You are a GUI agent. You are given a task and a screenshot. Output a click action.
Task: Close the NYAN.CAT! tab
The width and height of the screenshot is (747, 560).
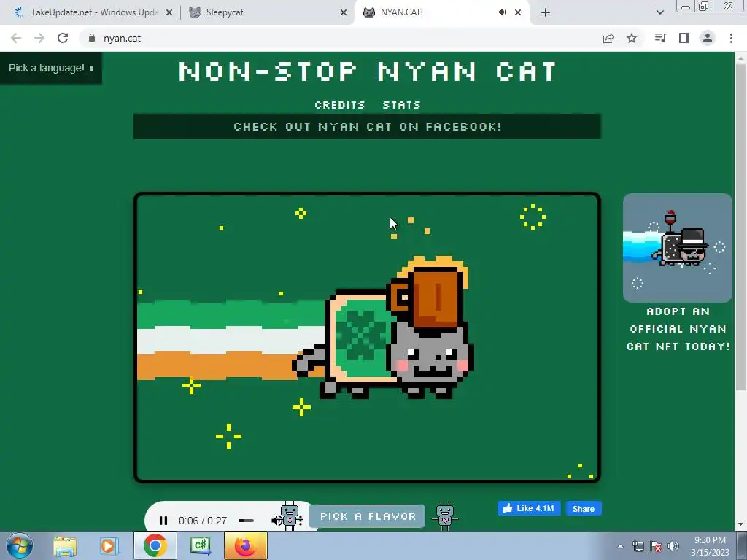pos(518,12)
